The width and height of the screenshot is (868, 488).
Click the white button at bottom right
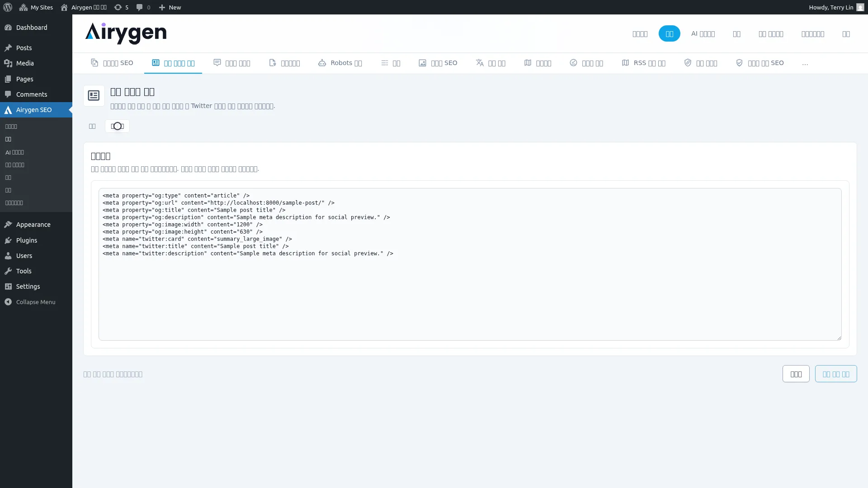click(x=796, y=374)
